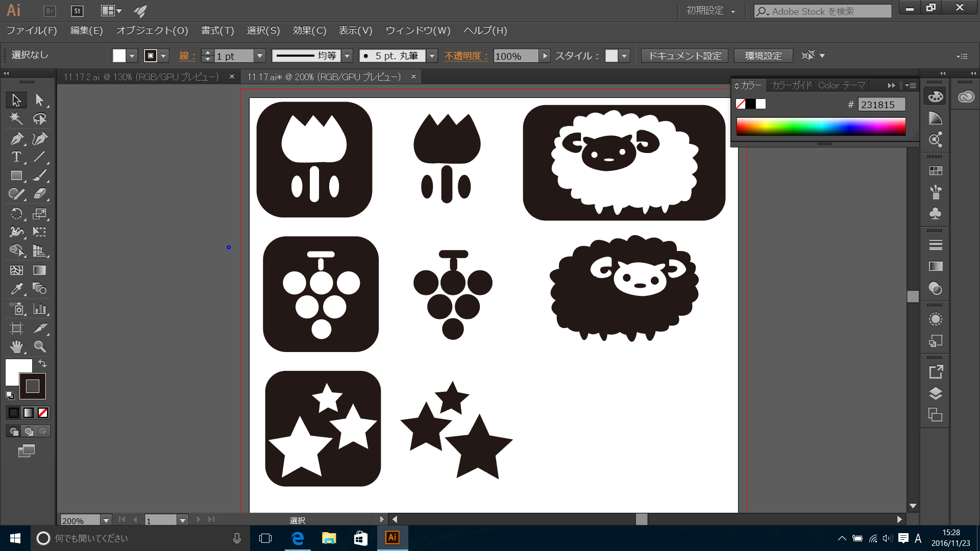Open 効果(C) menu
This screenshot has height=551, width=980.
[309, 31]
